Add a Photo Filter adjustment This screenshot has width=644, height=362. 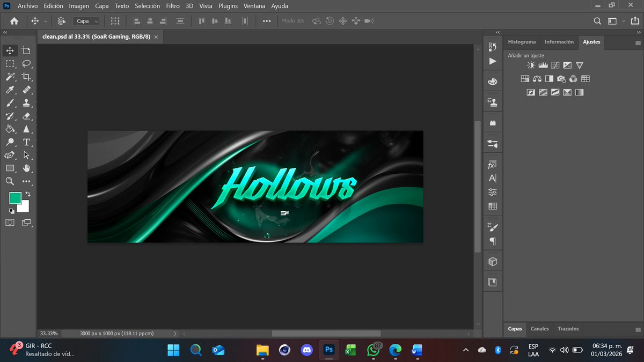[561, 79]
